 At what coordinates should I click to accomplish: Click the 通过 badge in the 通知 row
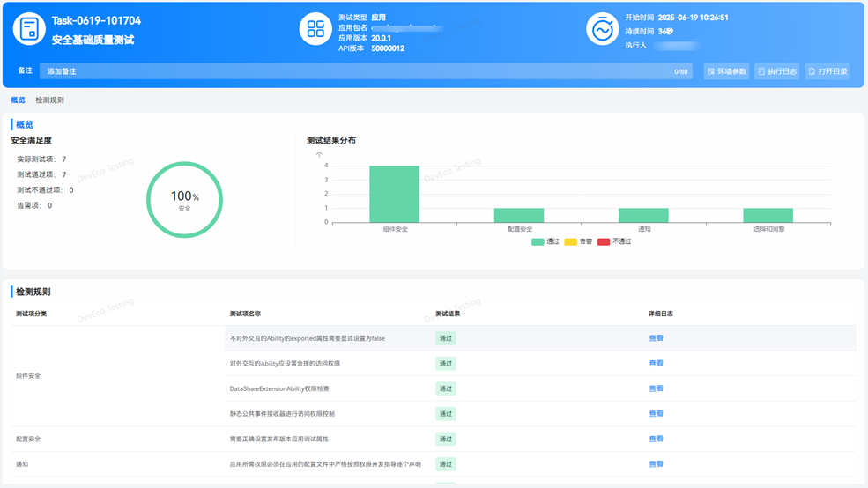(445, 464)
